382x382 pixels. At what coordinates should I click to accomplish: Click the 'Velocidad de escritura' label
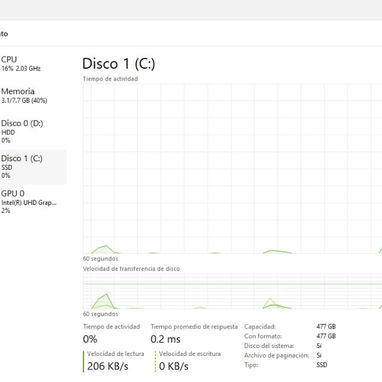(190, 354)
